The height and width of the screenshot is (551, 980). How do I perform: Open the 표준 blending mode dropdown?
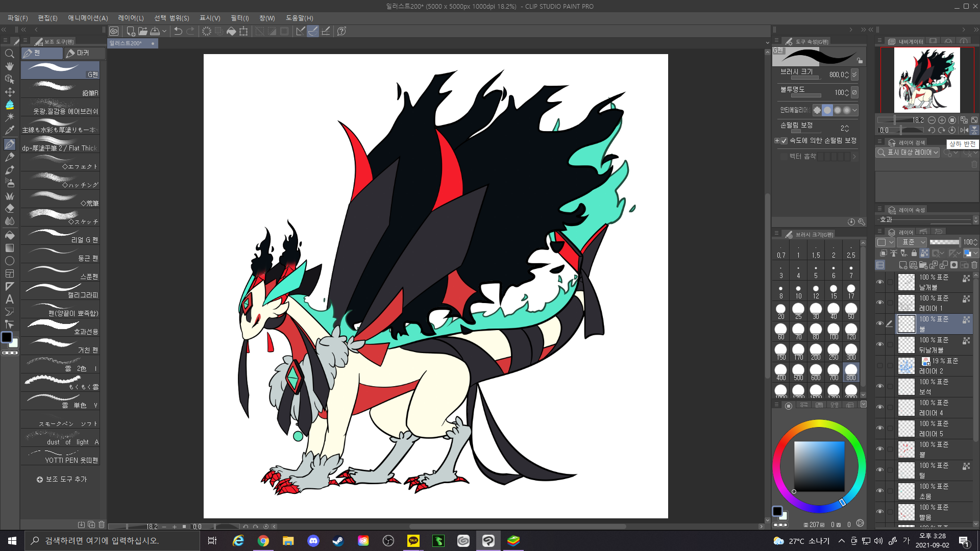pyautogui.click(x=913, y=242)
